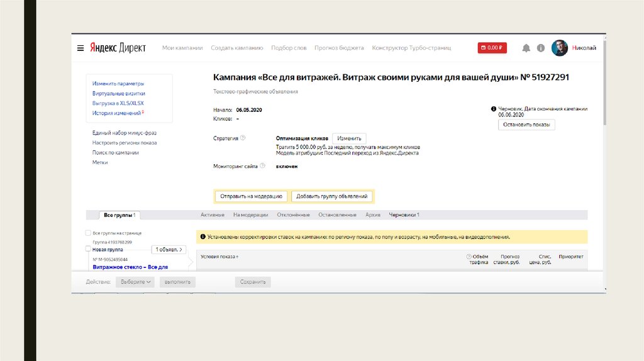This screenshot has height=361, width=644.
Task: Click the help icon next to Стратегия
Action: (243, 138)
